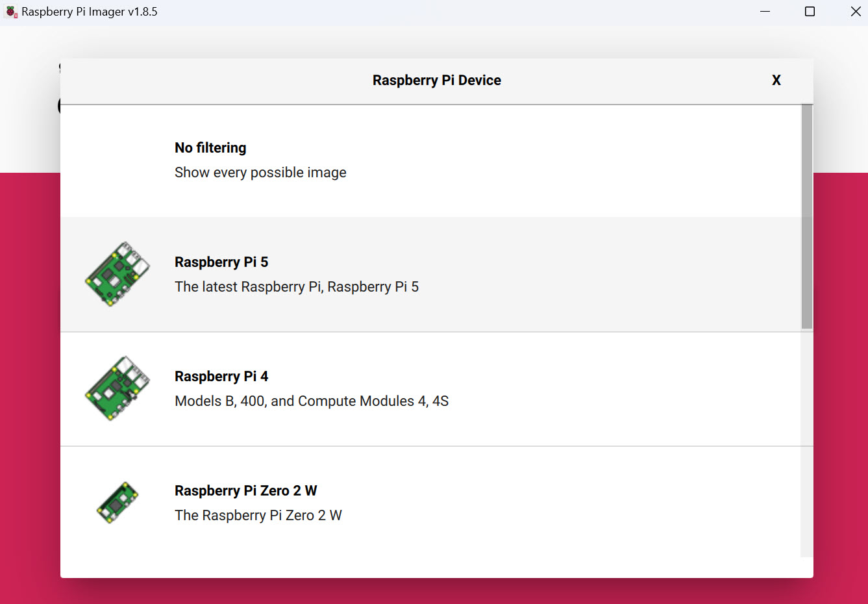The image size is (868, 604).
Task: Click the 'Raspberry Pi Device' dialog heading
Action: pyautogui.click(x=437, y=81)
